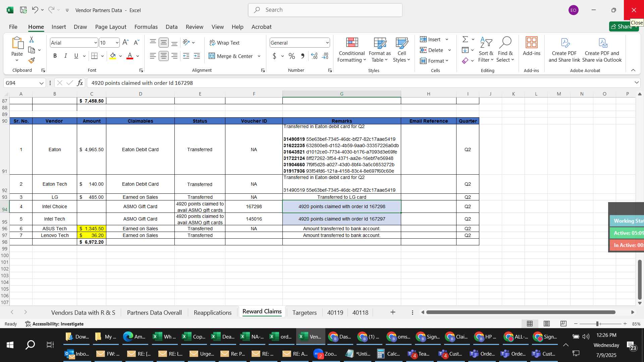Click the Bottom Align icon
The height and width of the screenshot is (362, 644).
(x=174, y=43)
